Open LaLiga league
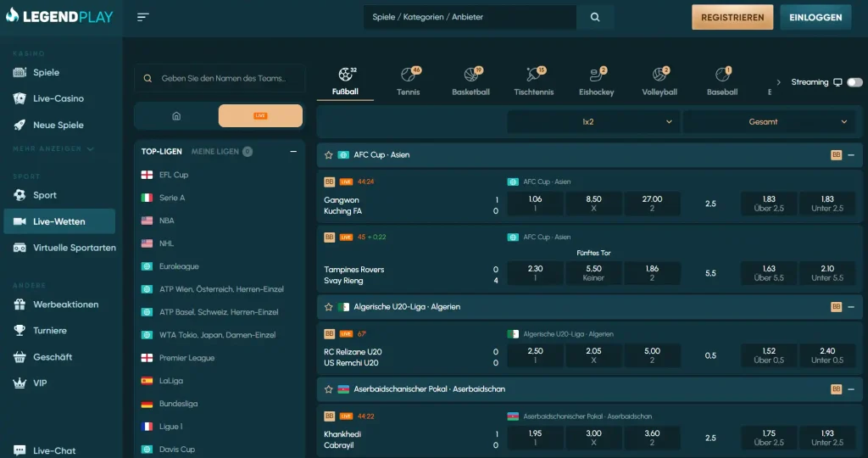Image resolution: width=868 pixels, height=458 pixels. click(x=162, y=381)
